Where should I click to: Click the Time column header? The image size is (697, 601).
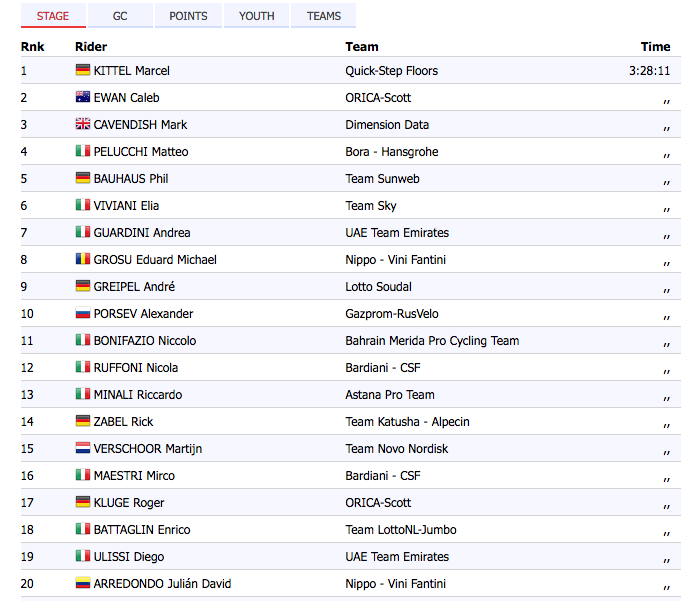(655, 47)
